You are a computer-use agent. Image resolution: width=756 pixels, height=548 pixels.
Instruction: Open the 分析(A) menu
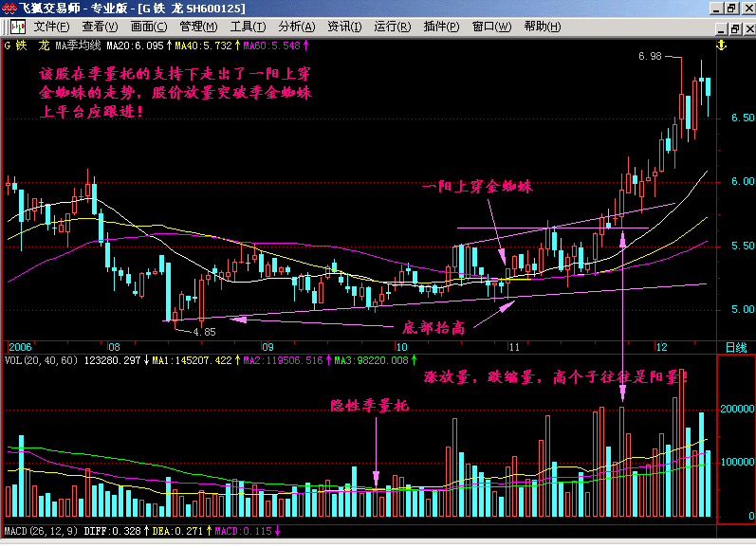[297, 27]
